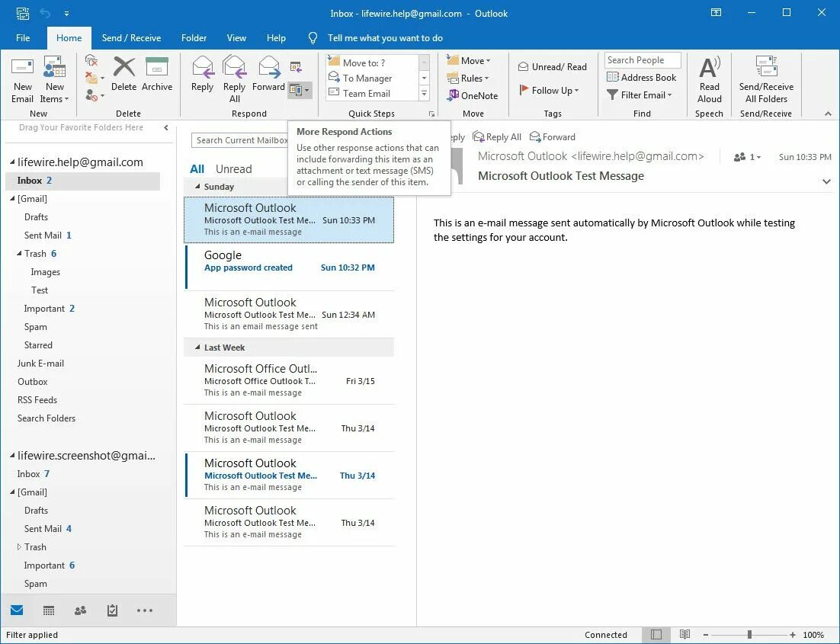
Task: Collapse the Trash 6 folder
Action: (19, 254)
